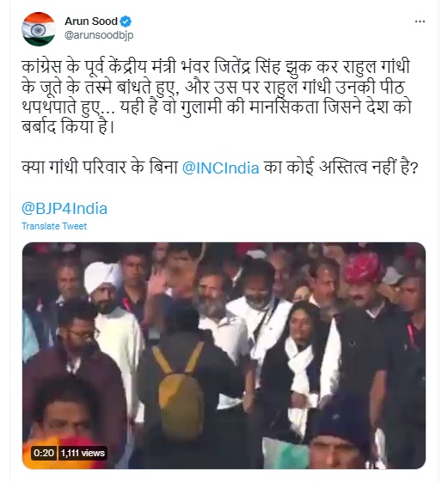Click the blue verified badge

[126, 21]
